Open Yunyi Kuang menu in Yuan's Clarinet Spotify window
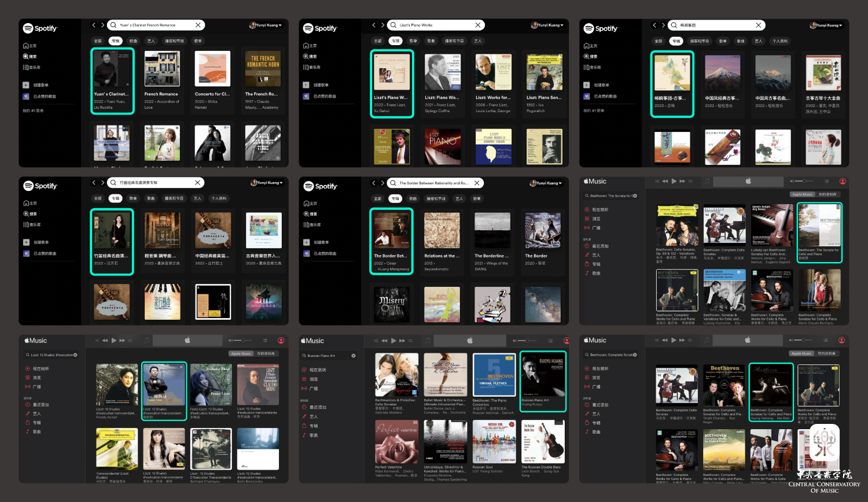868x502 pixels. tap(266, 25)
